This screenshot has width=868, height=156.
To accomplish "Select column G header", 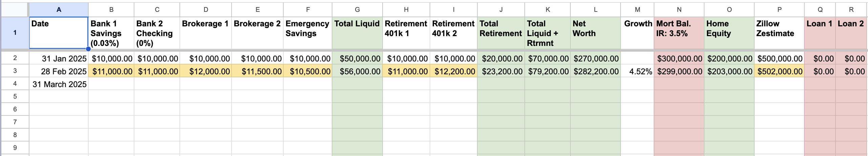I will click(x=357, y=10).
